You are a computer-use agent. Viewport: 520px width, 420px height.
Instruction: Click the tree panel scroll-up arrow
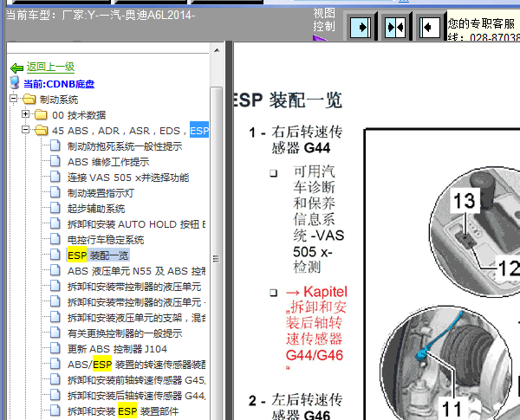coord(217,50)
